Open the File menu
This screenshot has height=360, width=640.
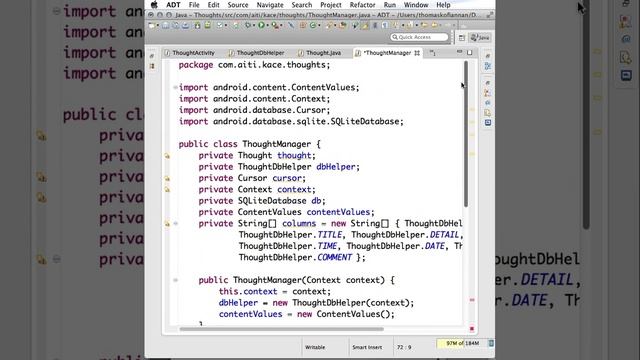[194, 5]
